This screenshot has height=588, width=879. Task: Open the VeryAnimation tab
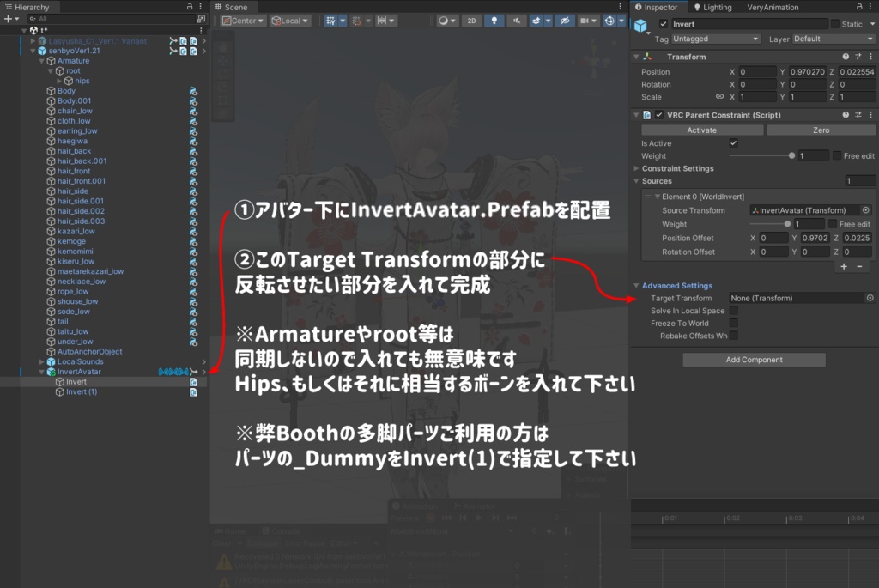773,7
